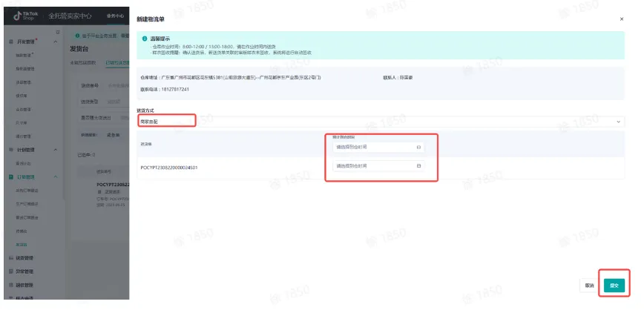644x310 pixels.
Task: Click the 送货类型 filter field in background page
Action: point(117,102)
